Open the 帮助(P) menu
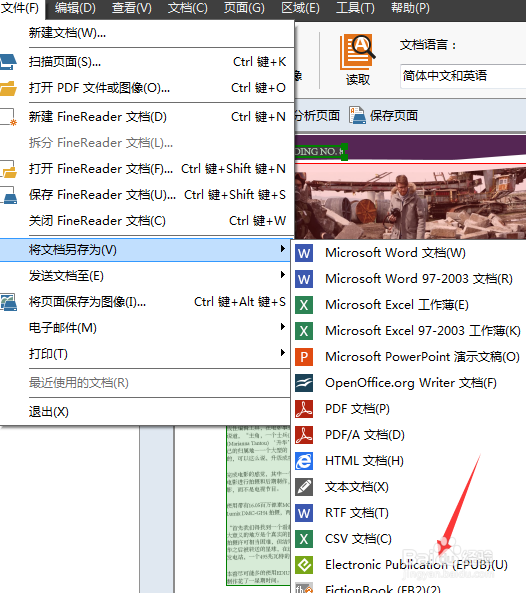 410,8
